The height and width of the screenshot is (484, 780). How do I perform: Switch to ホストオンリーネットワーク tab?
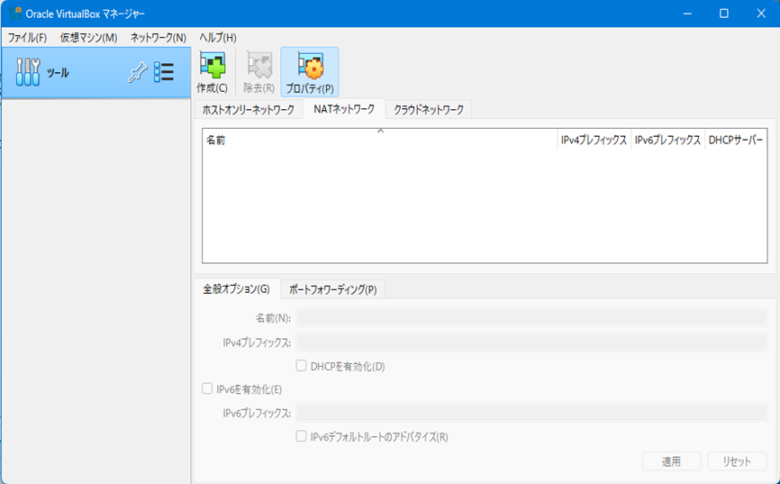click(248, 109)
